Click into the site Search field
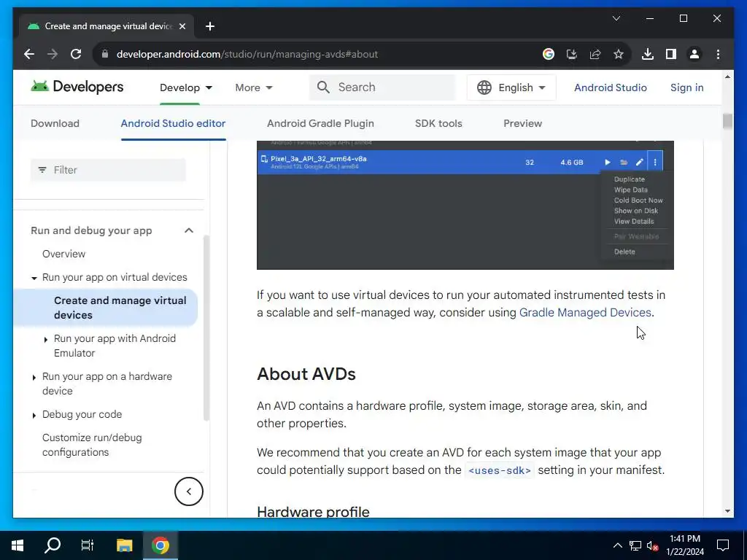Viewport: 747px width, 560px height. [x=382, y=87]
